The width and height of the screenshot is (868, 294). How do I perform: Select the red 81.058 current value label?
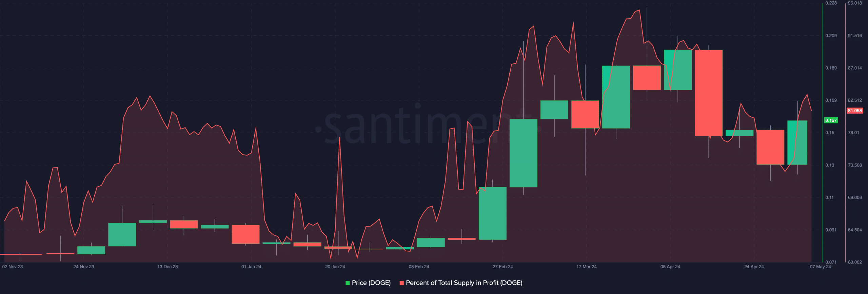tap(855, 111)
